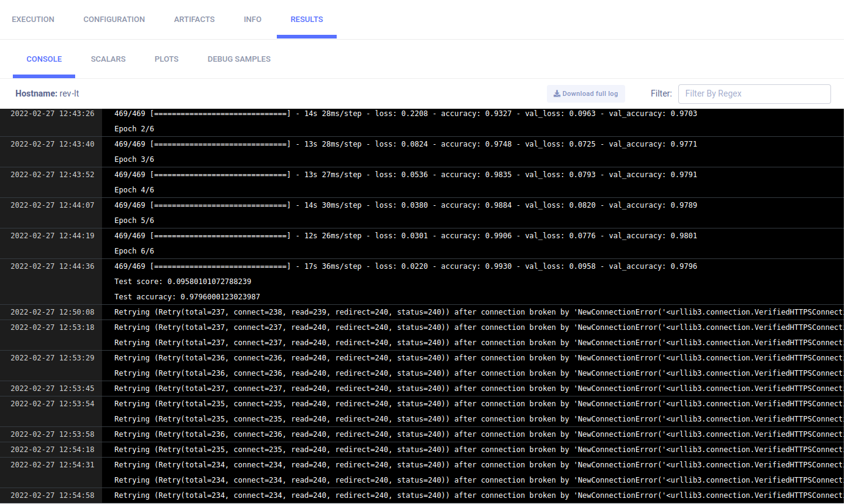Select the CONSOLE sub-tab
Image resolution: width=861 pixels, height=504 pixels.
pyautogui.click(x=44, y=59)
